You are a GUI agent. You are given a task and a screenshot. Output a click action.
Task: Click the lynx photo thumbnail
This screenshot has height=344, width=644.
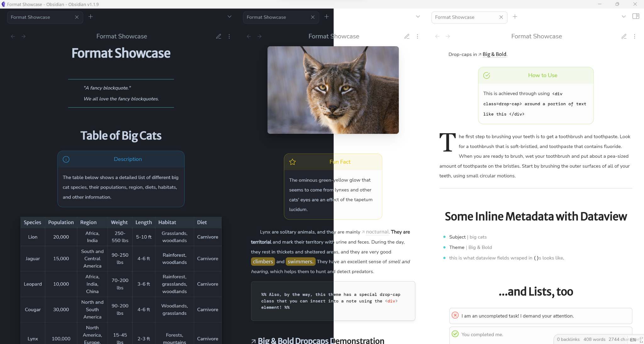coord(333,90)
